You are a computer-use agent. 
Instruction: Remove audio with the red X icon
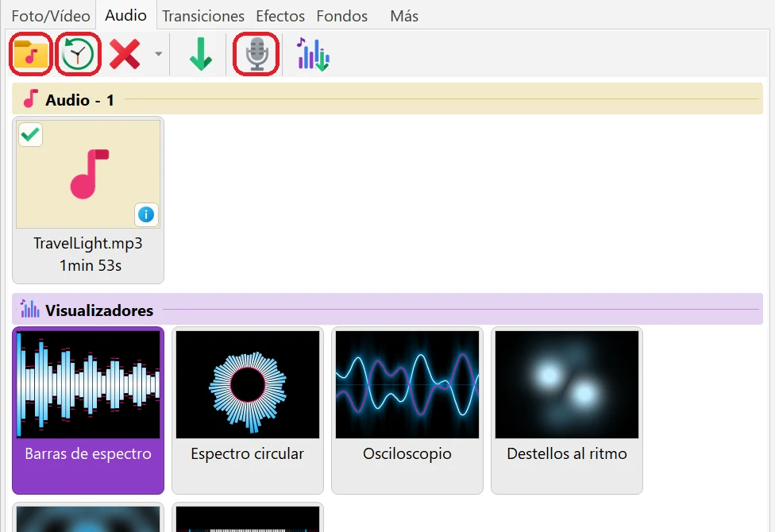click(x=125, y=54)
